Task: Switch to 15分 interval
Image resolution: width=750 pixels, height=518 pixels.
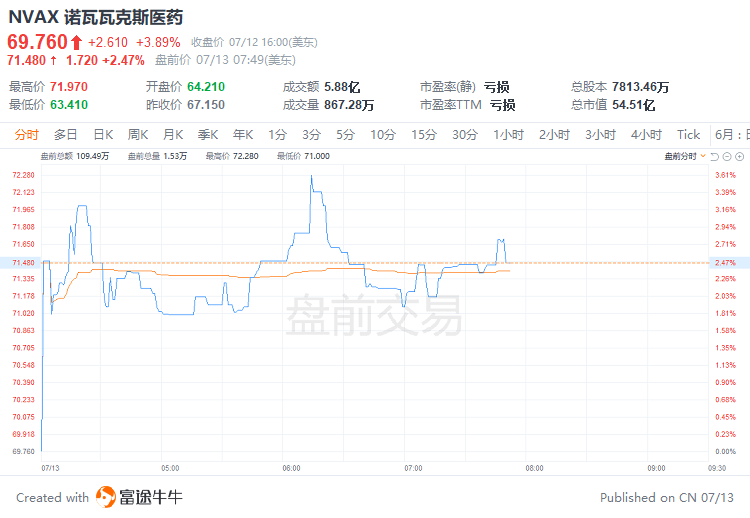Action: coord(424,135)
